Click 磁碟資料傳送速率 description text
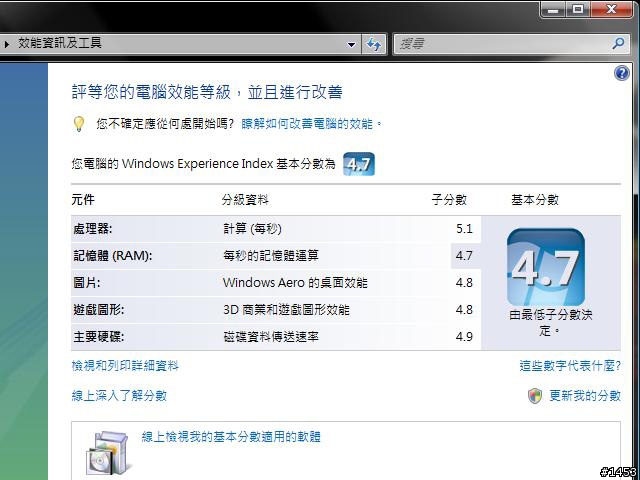This screenshot has width=640, height=480. (x=271, y=336)
